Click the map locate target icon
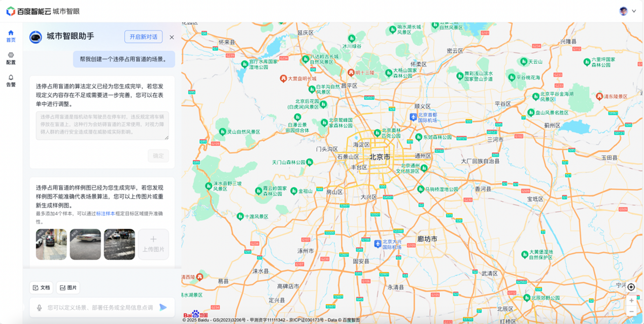The height and width of the screenshot is (324, 644). 631,287
